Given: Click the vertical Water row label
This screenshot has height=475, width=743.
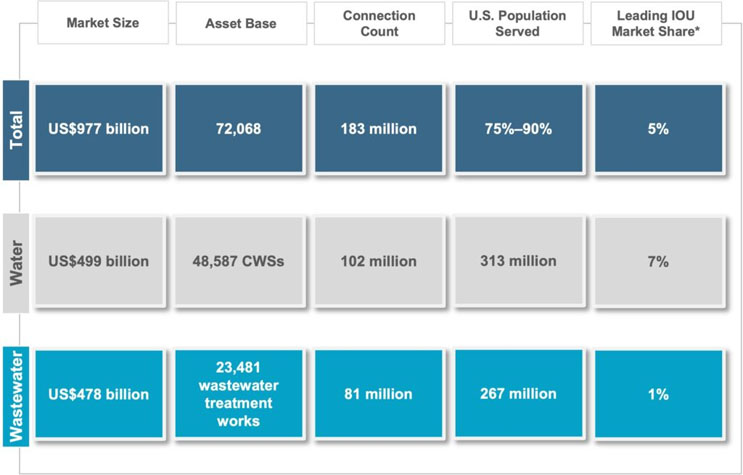Looking at the screenshot, I should 15,262.
